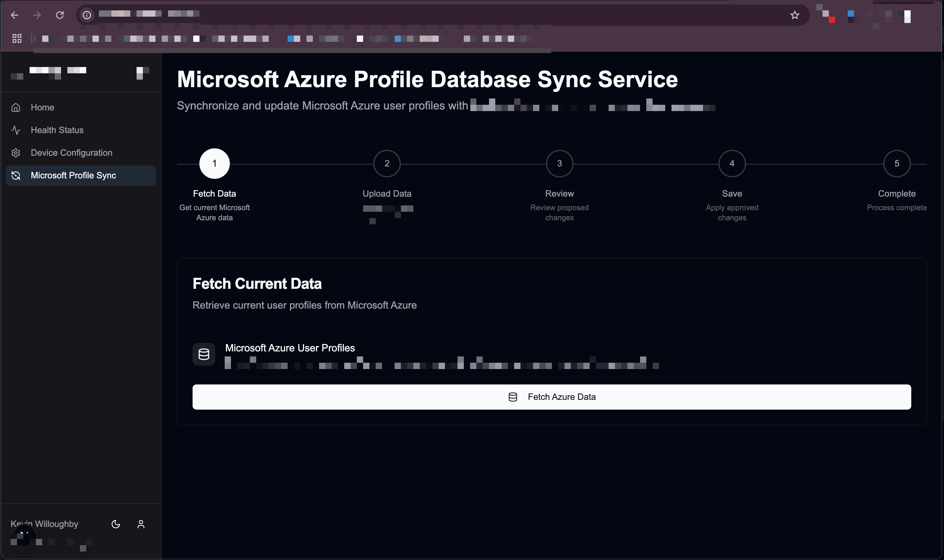Click the database icon beside Azure User Profiles
This screenshot has height=560, width=944.
click(204, 354)
